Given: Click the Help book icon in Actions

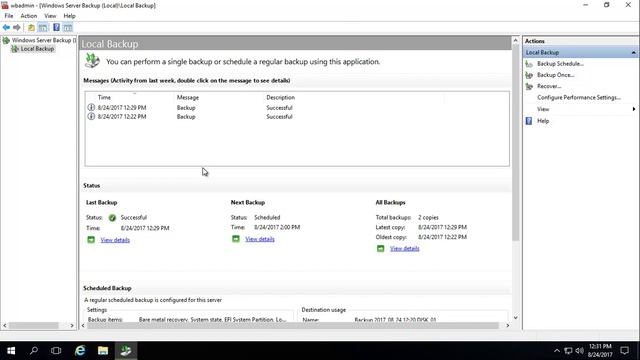Looking at the screenshot, I should tap(529, 121).
